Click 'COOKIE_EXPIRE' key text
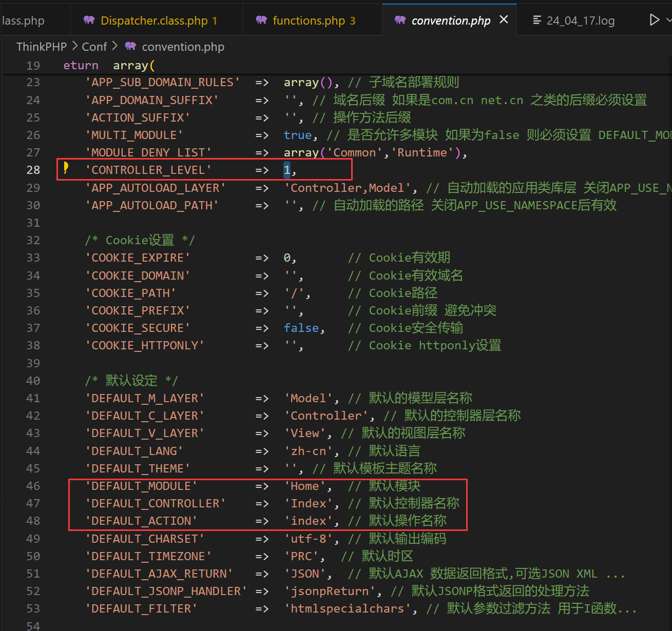The image size is (672, 631). click(x=138, y=258)
